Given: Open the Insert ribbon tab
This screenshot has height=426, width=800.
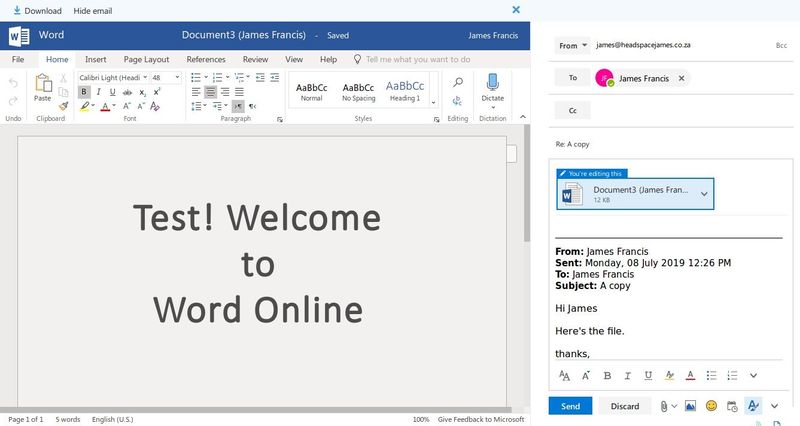Looking at the screenshot, I should [x=95, y=59].
